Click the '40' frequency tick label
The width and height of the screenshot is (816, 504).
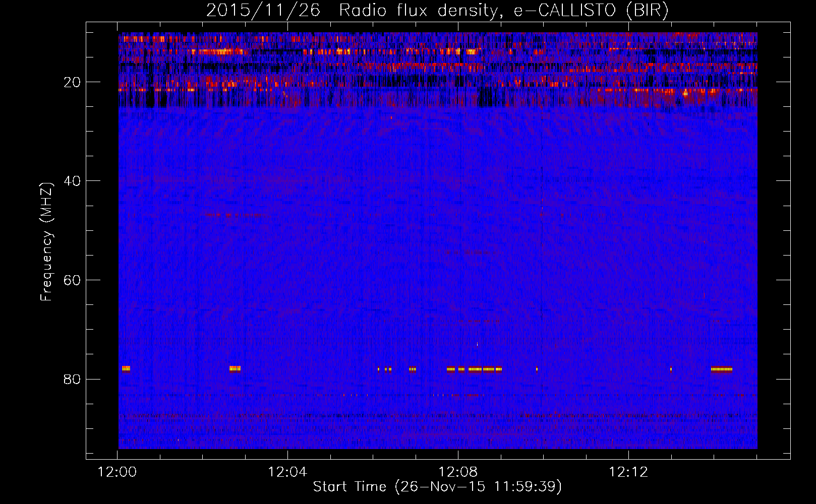pyautogui.click(x=72, y=181)
